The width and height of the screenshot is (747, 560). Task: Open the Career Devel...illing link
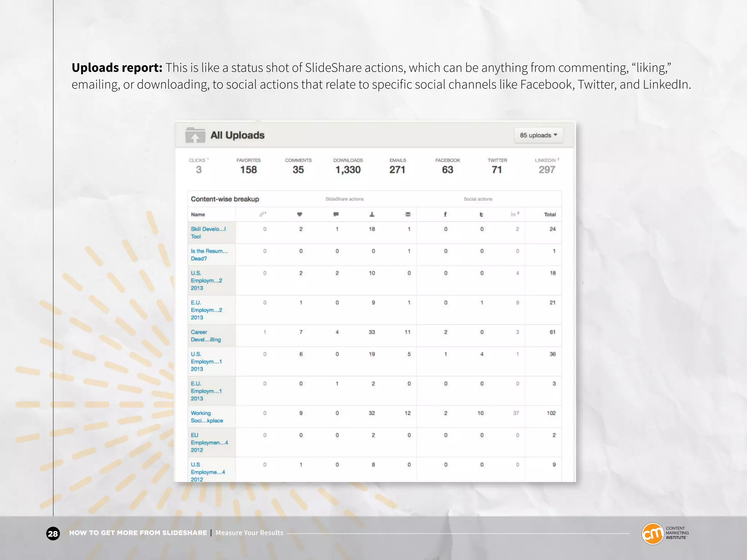click(x=206, y=336)
